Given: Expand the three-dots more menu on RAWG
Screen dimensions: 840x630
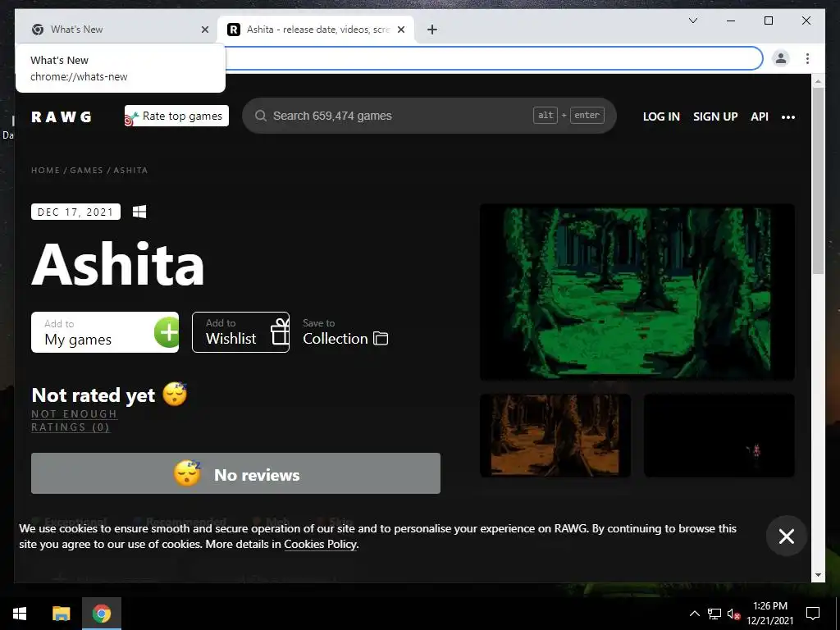Looking at the screenshot, I should click(x=788, y=117).
